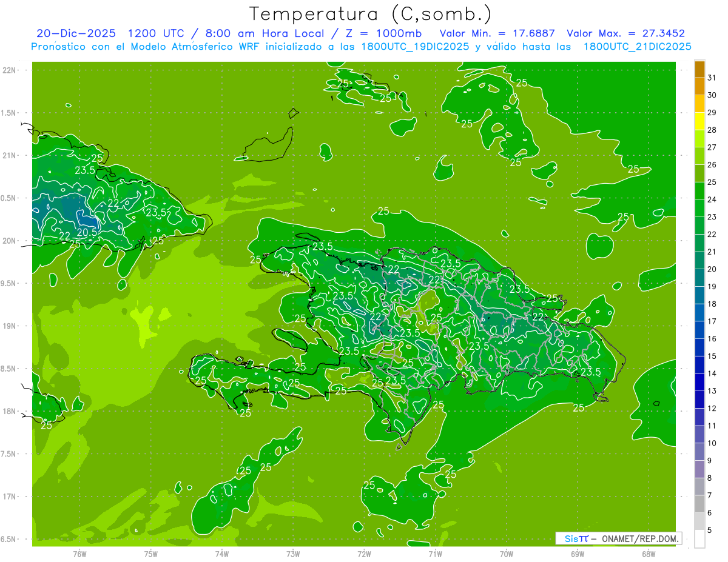Click the '73W' longitude axis label
Image resolution: width=728 pixels, height=562 pixels.
pos(293,554)
